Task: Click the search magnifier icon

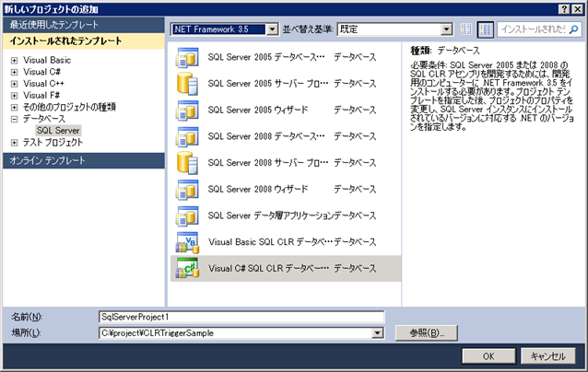Action: (x=573, y=29)
